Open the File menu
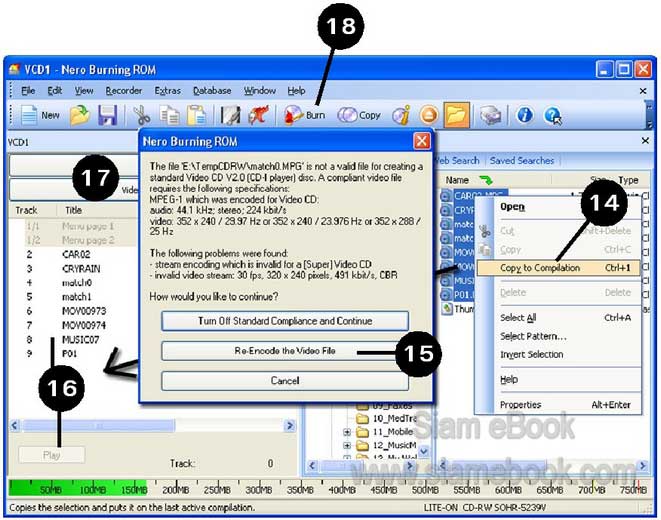Viewport: 661px width, 520px height. click(28, 91)
